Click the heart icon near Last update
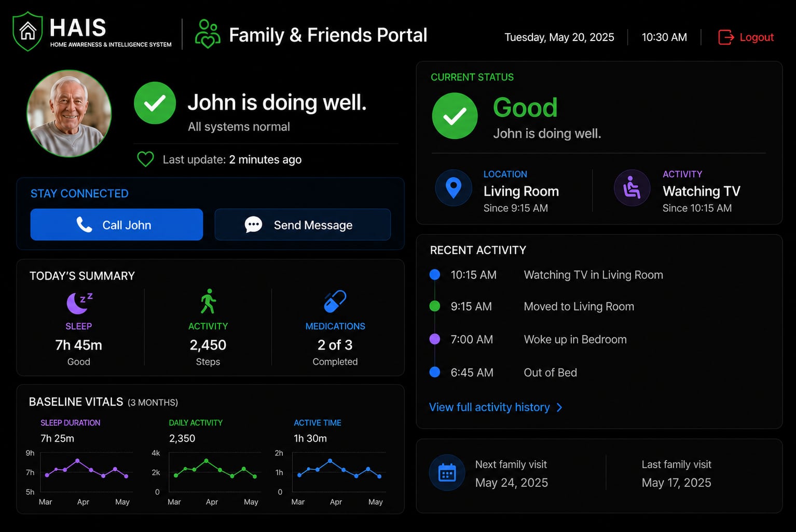The image size is (796, 532). pos(145,159)
